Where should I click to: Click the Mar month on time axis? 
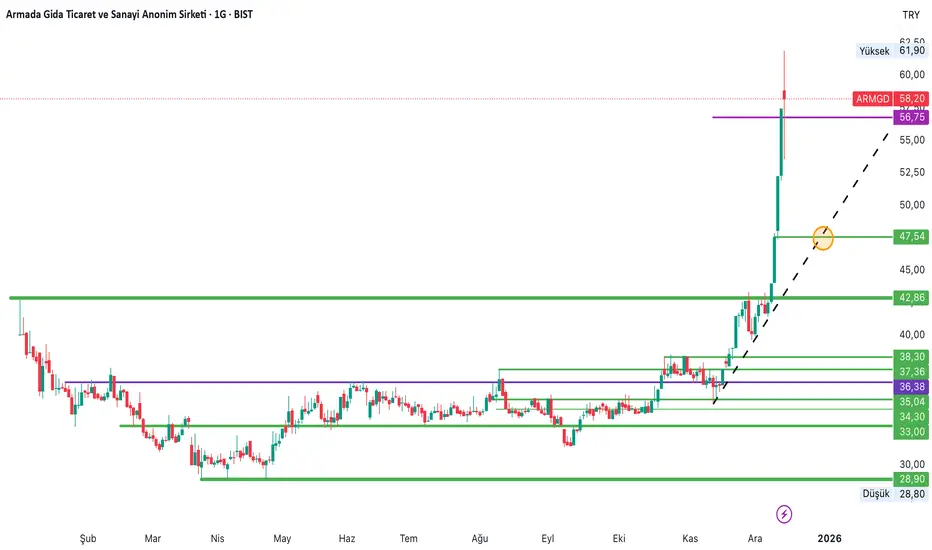click(153, 538)
